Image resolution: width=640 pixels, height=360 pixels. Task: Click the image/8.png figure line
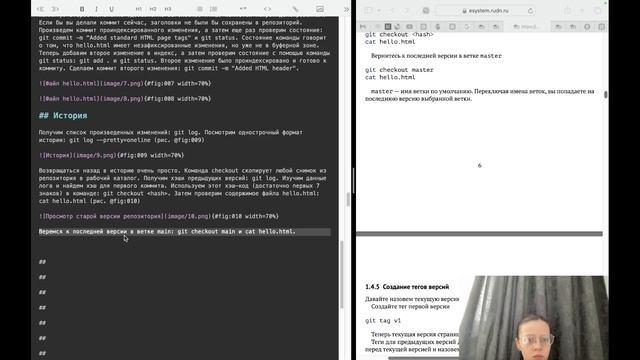[125, 99]
